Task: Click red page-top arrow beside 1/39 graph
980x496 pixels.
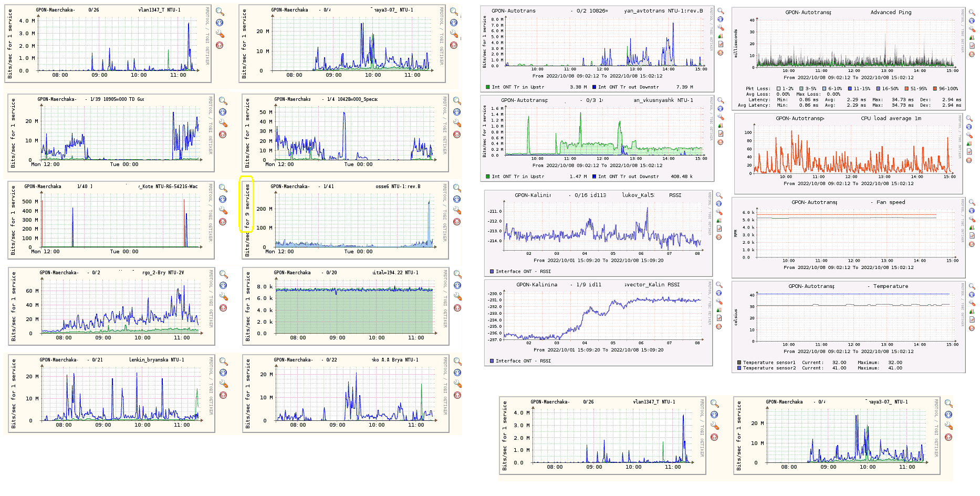Action: 223,135
